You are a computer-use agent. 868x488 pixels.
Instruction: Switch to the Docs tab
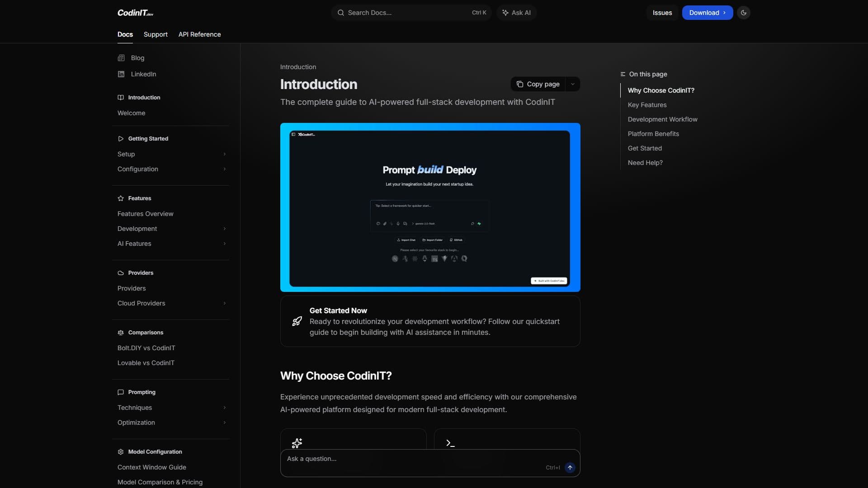tap(125, 34)
